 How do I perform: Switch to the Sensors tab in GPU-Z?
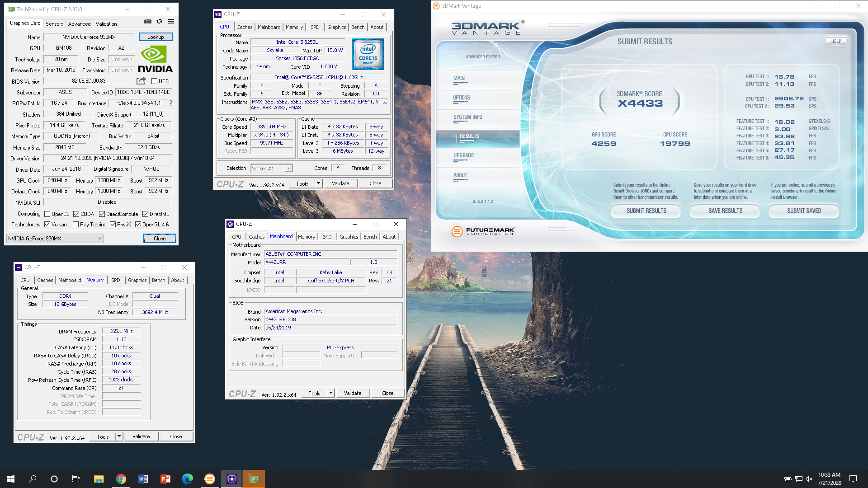(54, 23)
